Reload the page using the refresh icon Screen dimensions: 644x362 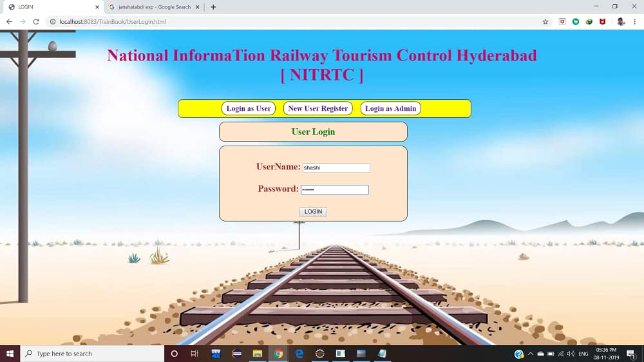(x=36, y=21)
